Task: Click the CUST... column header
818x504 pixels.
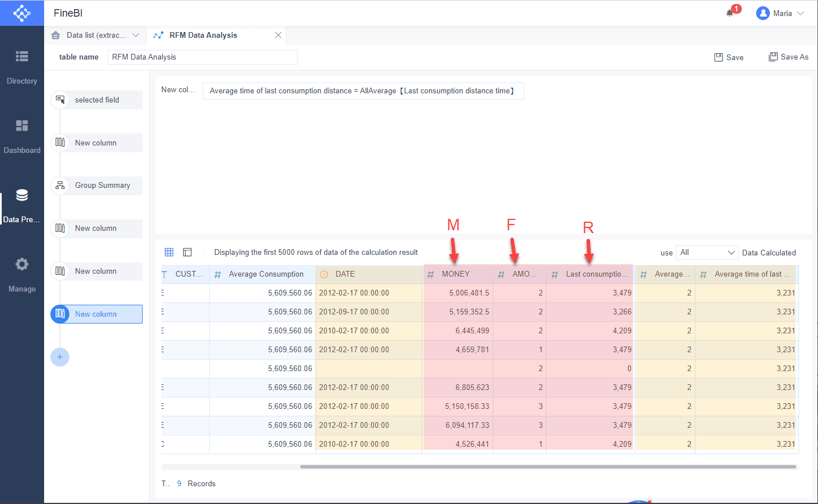Action: [x=186, y=274]
